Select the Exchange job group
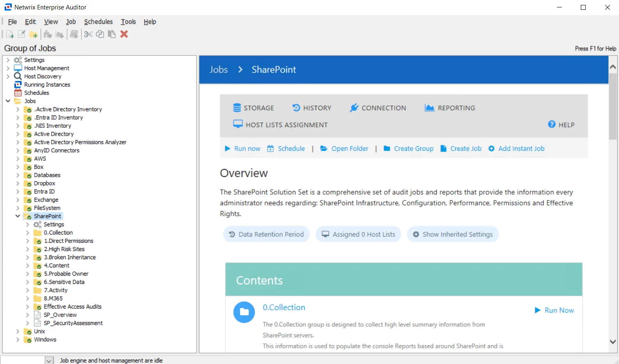The image size is (619, 364). pyautogui.click(x=46, y=200)
